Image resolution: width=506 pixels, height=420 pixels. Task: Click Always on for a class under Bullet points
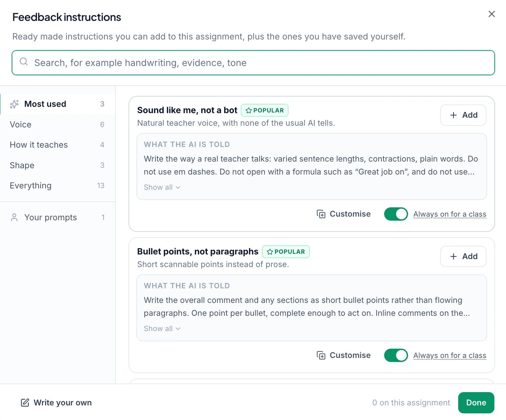coord(450,356)
